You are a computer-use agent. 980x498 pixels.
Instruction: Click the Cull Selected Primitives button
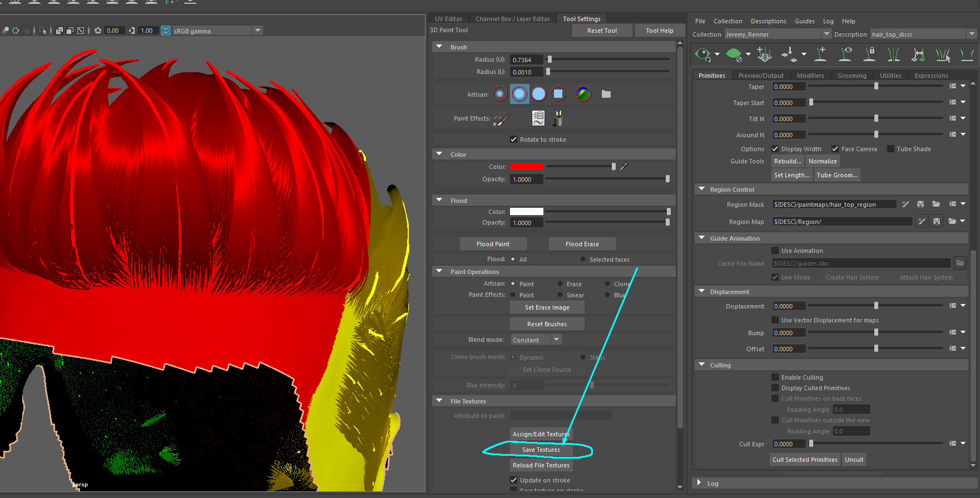coord(805,460)
